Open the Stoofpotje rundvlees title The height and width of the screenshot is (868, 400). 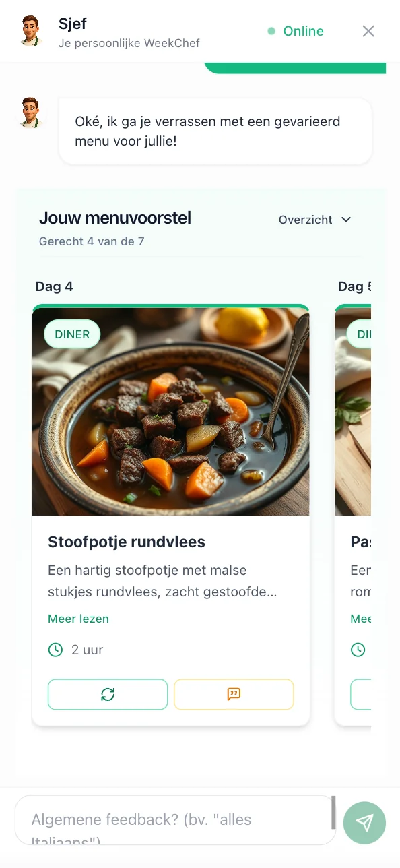point(127,542)
